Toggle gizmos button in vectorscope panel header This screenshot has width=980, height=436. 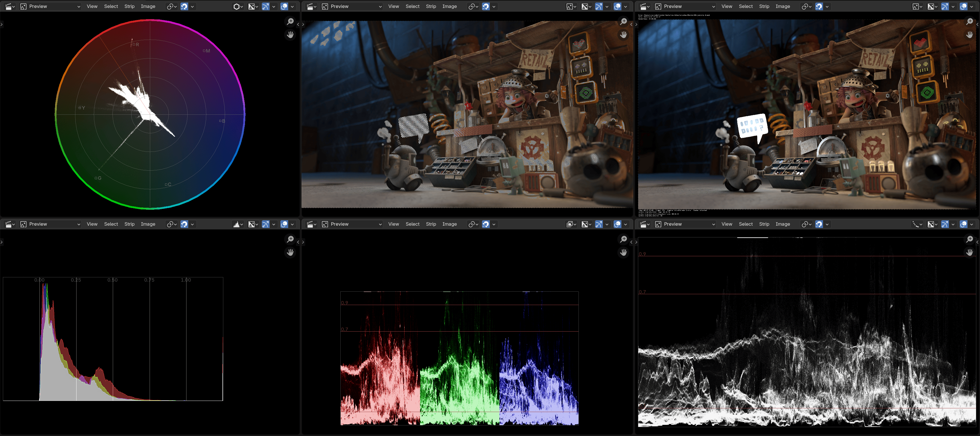pyautogui.click(x=266, y=7)
